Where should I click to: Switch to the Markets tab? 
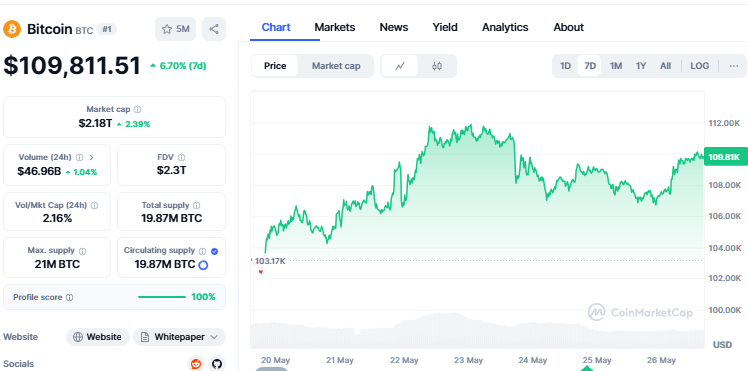334,27
